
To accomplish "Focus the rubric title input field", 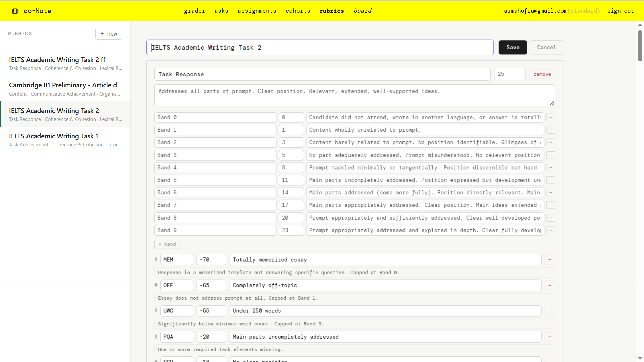I will 320,48.
